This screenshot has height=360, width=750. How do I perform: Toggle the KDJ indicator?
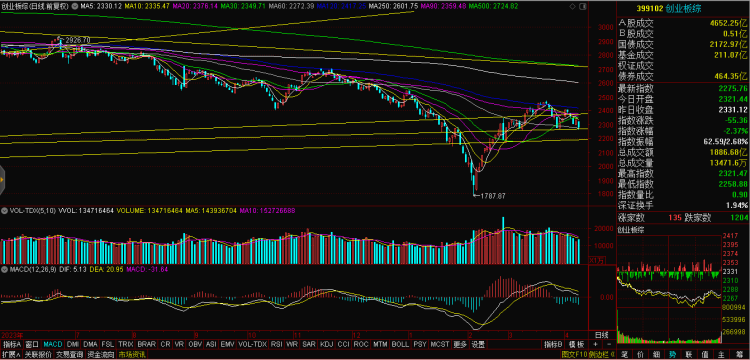coord(326,344)
